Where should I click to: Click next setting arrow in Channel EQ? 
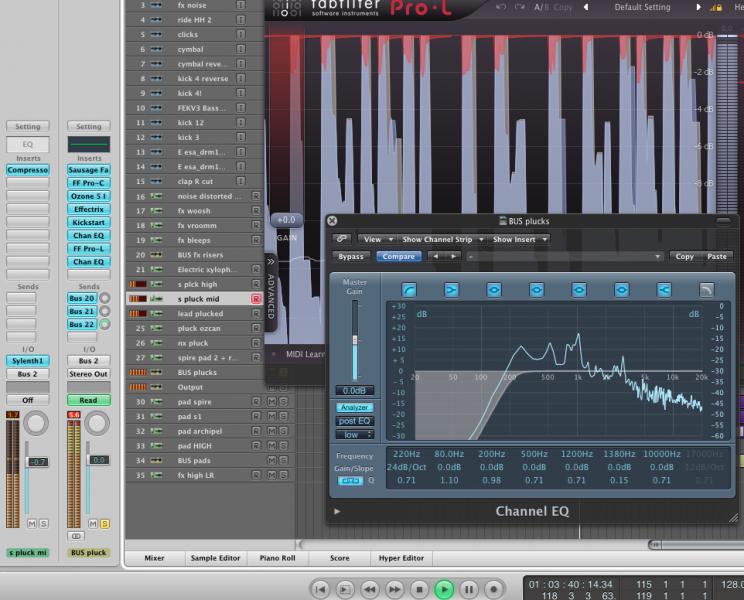click(454, 256)
